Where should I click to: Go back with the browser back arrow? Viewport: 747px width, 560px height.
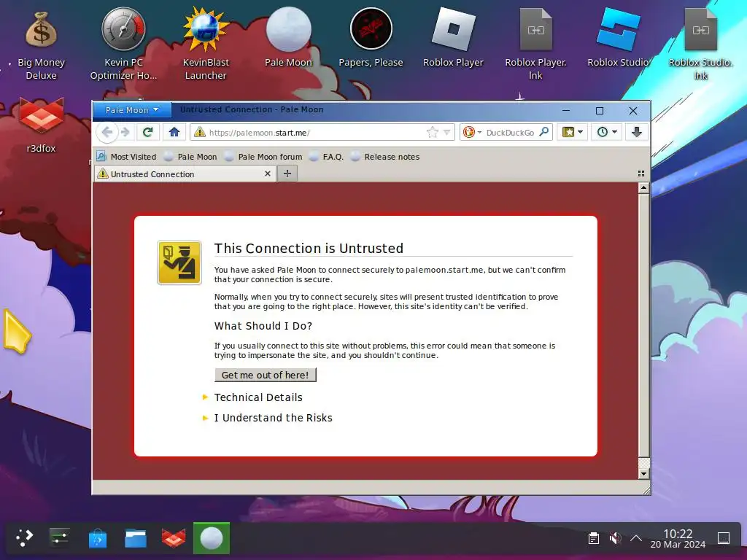pyautogui.click(x=107, y=132)
